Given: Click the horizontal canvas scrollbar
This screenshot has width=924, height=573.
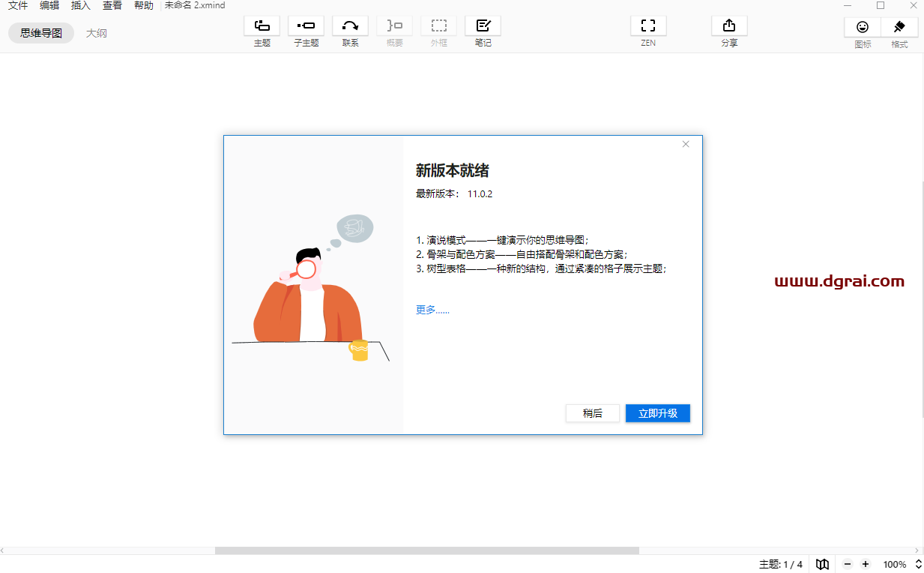Looking at the screenshot, I should pos(427,550).
